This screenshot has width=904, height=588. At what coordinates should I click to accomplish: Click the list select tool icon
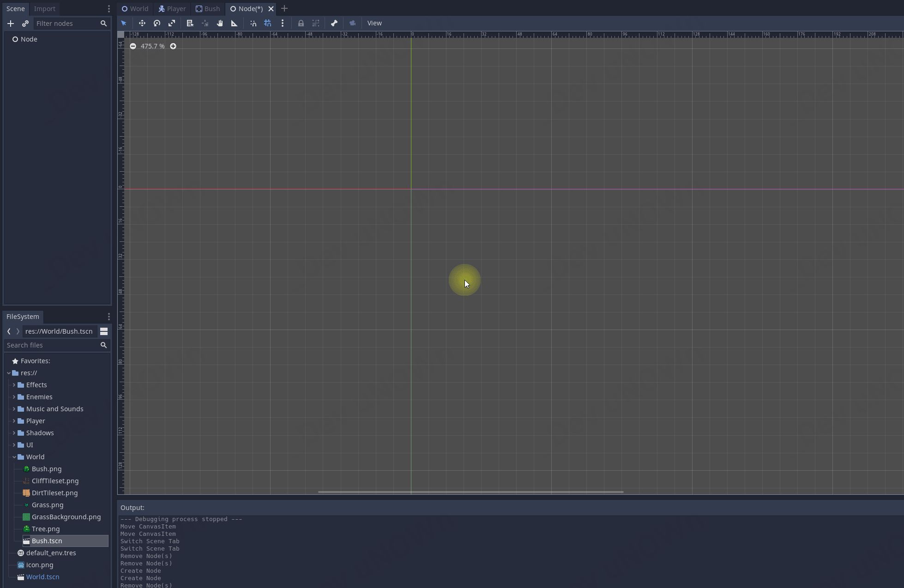[190, 23]
